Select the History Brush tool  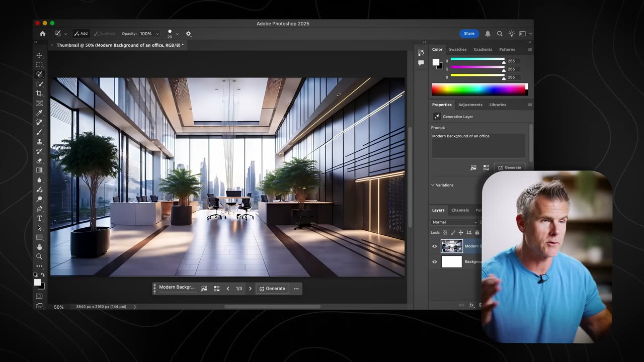(39, 151)
